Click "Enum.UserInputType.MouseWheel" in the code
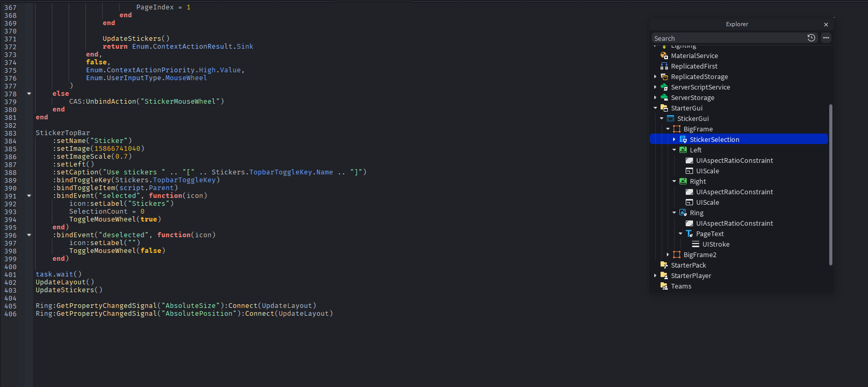This screenshot has height=387, width=868. click(x=147, y=78)
